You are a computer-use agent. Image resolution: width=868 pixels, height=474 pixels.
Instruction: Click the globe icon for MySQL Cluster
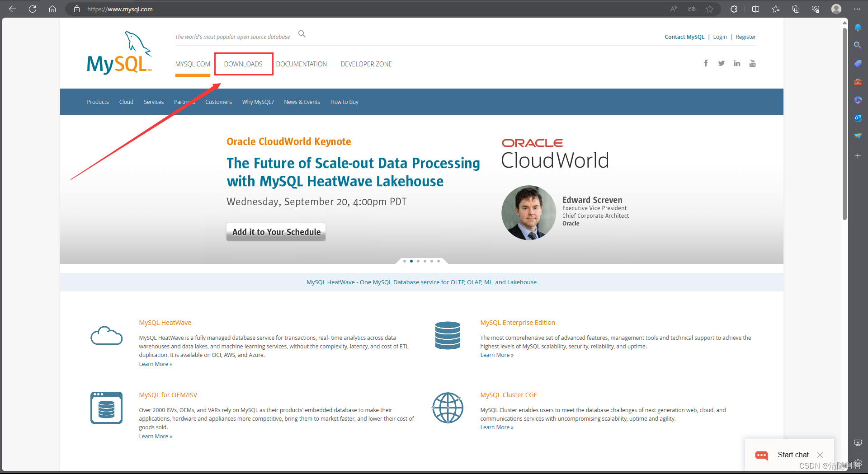tap(448, 408)
